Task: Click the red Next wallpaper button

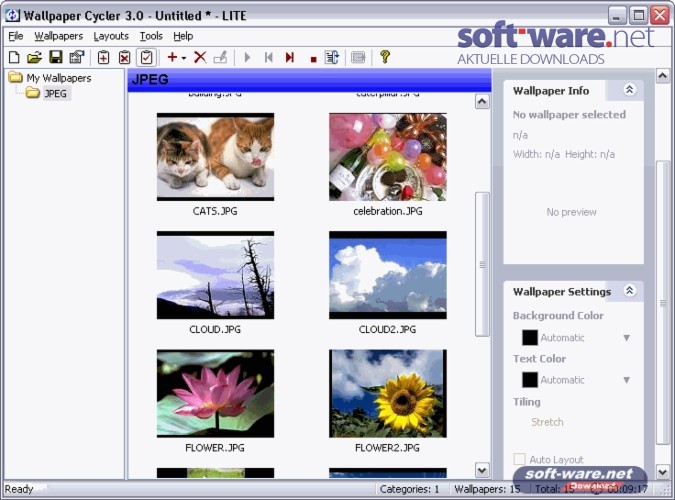Action: pyautogui.click(x=290, y=57)
